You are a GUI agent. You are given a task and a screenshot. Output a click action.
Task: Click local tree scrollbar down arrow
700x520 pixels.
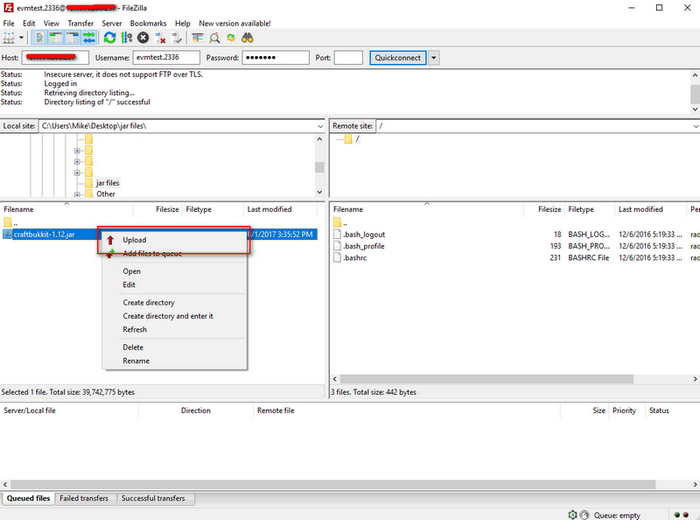pos(320,192)
